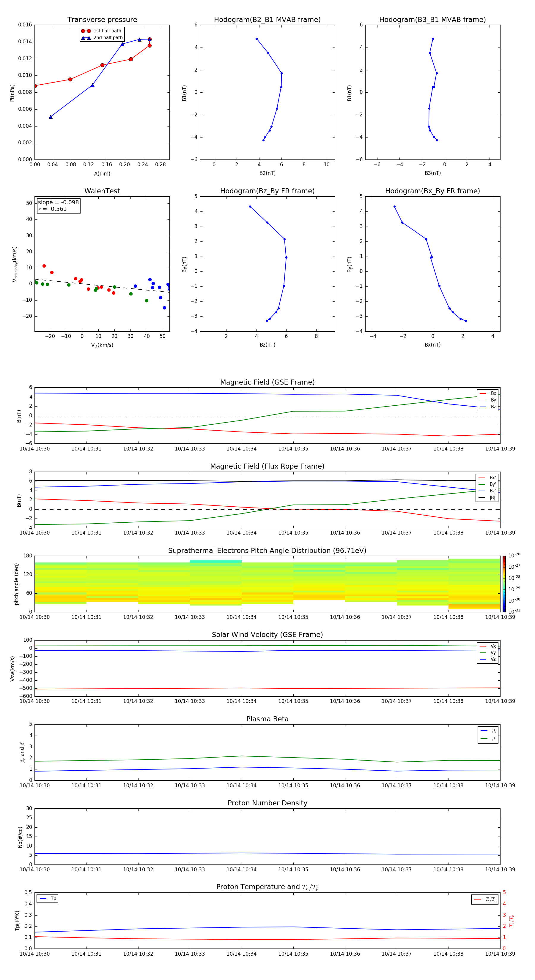The image size is (535, 980).
Task: Click "By'" in the Flux Rope legend
Action: tap(493, 485)
